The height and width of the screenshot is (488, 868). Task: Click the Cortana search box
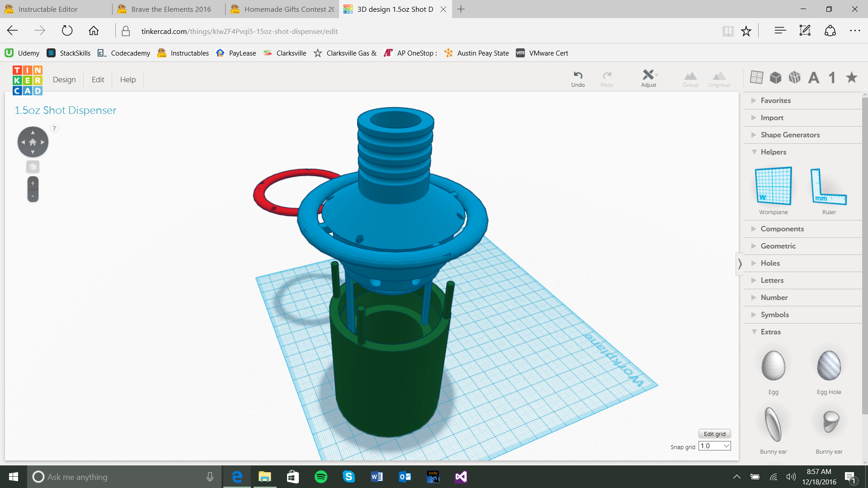(x=124, y=477)
